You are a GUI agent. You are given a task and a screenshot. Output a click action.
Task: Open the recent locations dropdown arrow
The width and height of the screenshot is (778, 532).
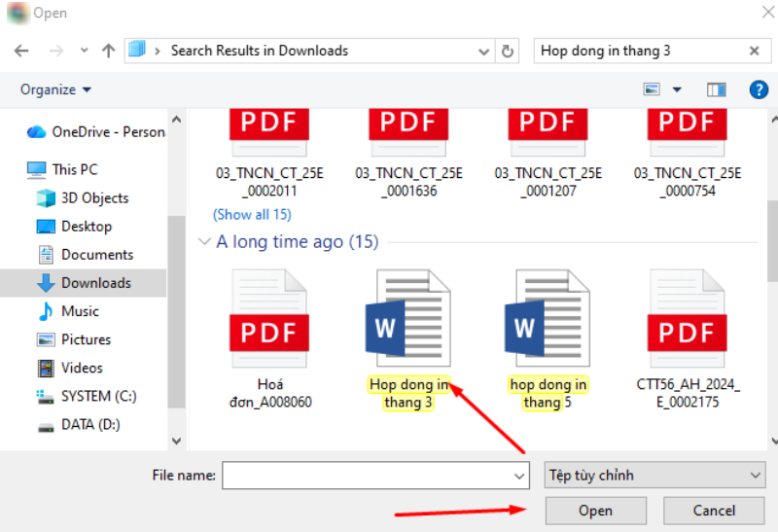(x=85, y=51)
